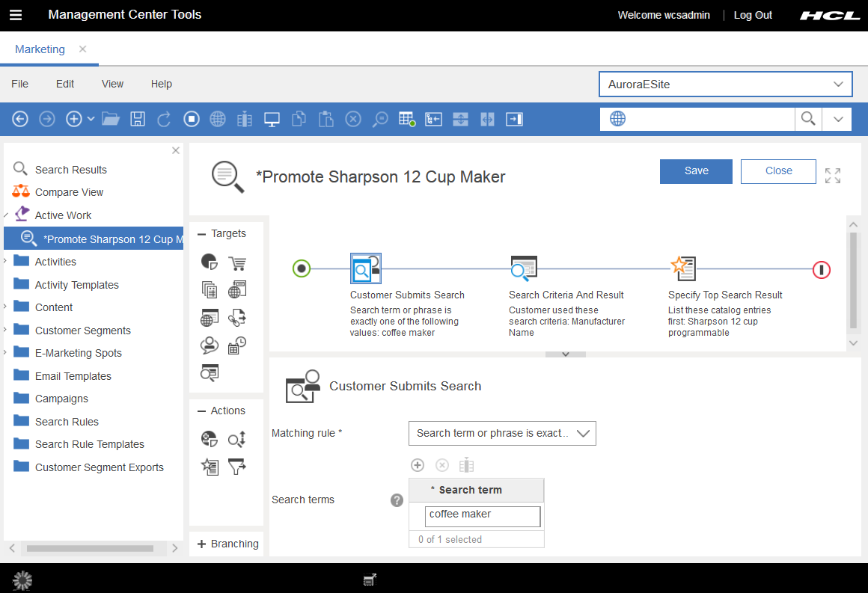The width and height of the screenshot is (868, 593).
Task: Click the Search Criteria And Result node
Action: [524, 268]
